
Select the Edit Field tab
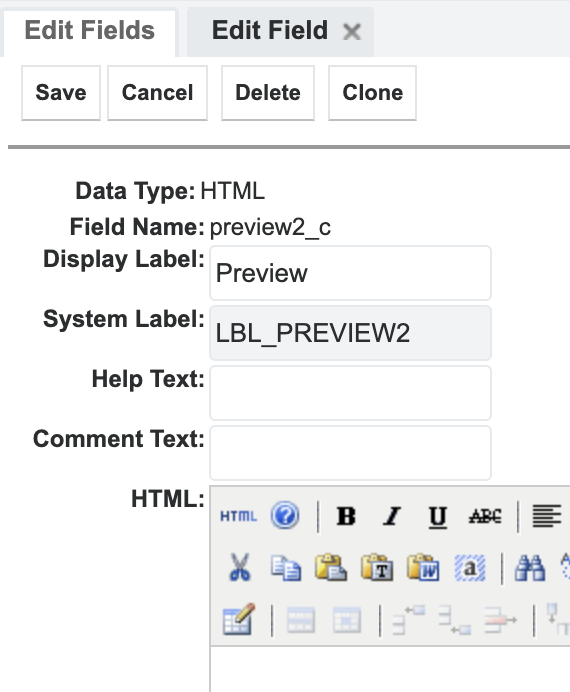click(x=270, y=30)
